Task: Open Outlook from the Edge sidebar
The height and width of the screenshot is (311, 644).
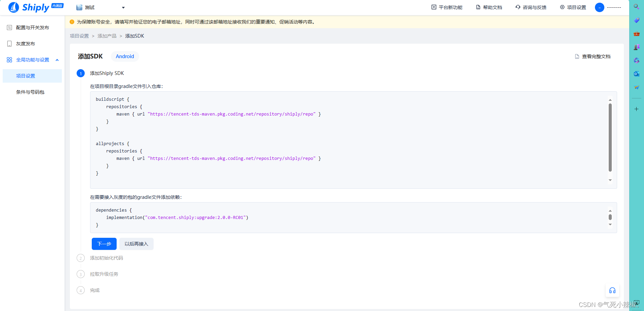Action: point(636,74)
